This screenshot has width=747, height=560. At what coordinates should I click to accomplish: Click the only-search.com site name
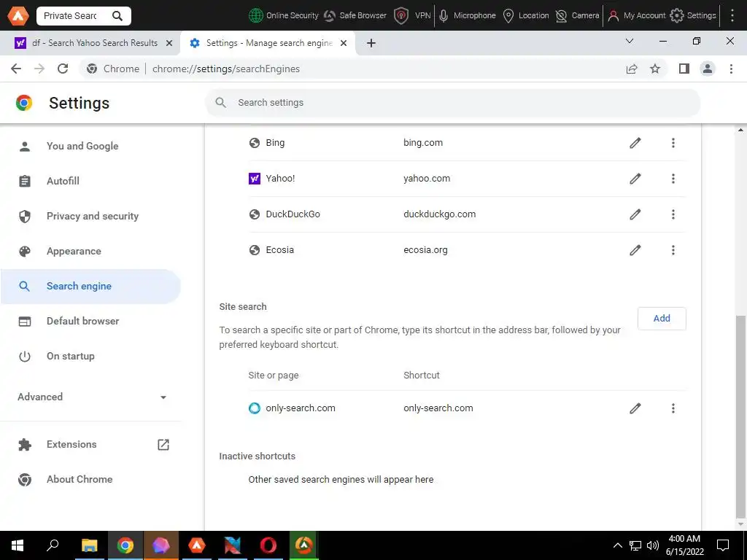tap(301, 408)
